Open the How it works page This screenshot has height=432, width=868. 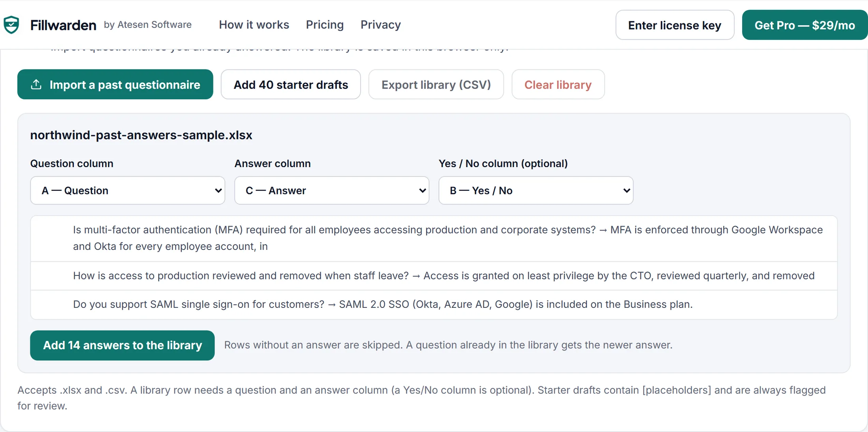[x=254, y=25]
